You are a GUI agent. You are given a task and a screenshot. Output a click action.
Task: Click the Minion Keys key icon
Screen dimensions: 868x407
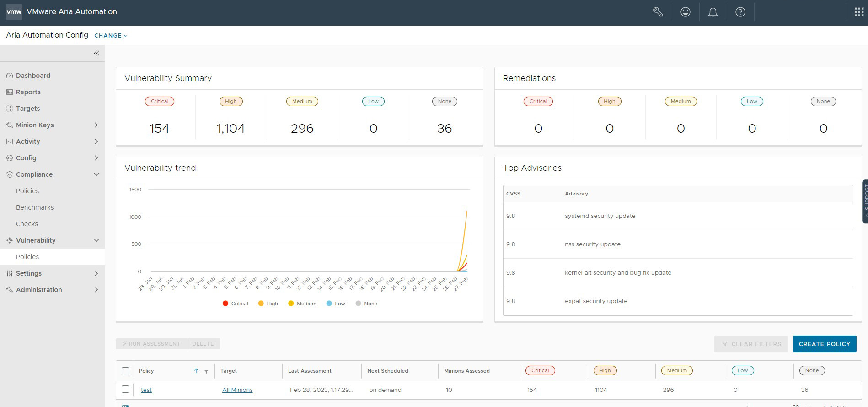[x=10, y=125]
